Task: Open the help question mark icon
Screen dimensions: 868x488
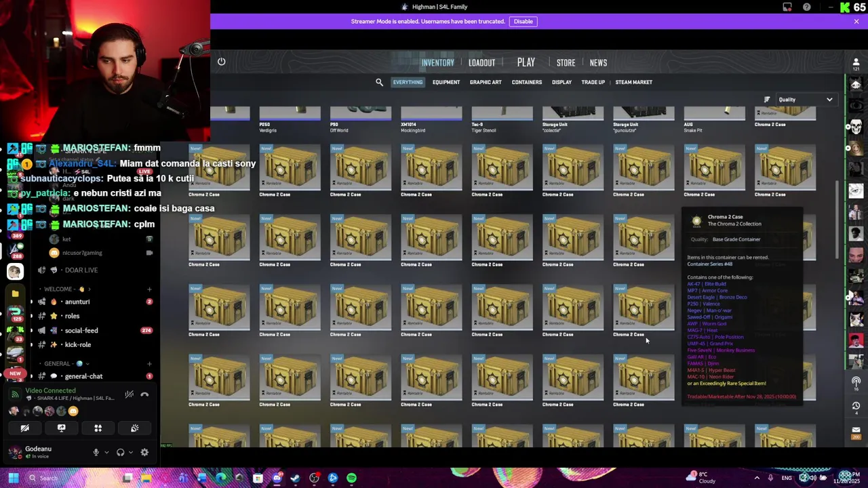Action: [806, 7]
